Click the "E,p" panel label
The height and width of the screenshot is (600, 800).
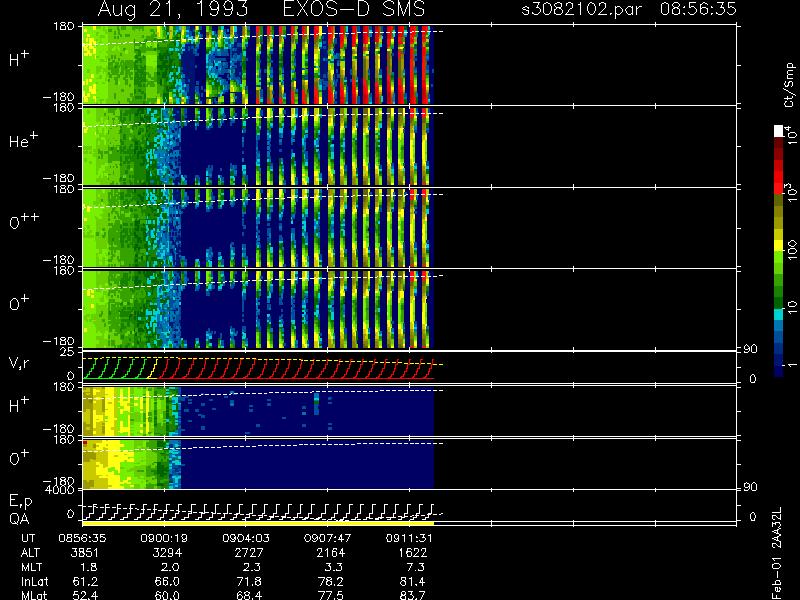coord(20,502)
